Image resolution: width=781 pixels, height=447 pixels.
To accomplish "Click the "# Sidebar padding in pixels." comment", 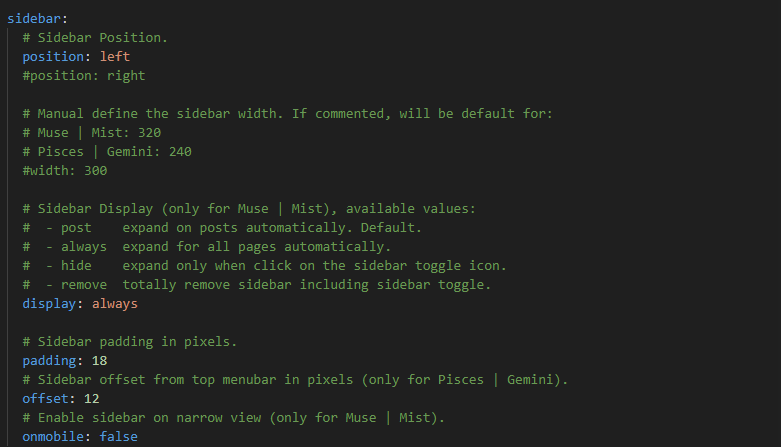I will pyautogui.click(x=130, y=341).
